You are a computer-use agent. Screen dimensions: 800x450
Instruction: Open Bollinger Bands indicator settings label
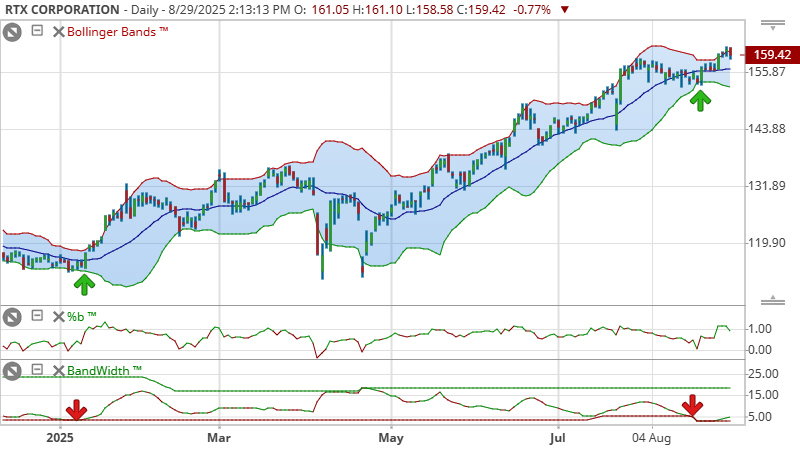117,32
